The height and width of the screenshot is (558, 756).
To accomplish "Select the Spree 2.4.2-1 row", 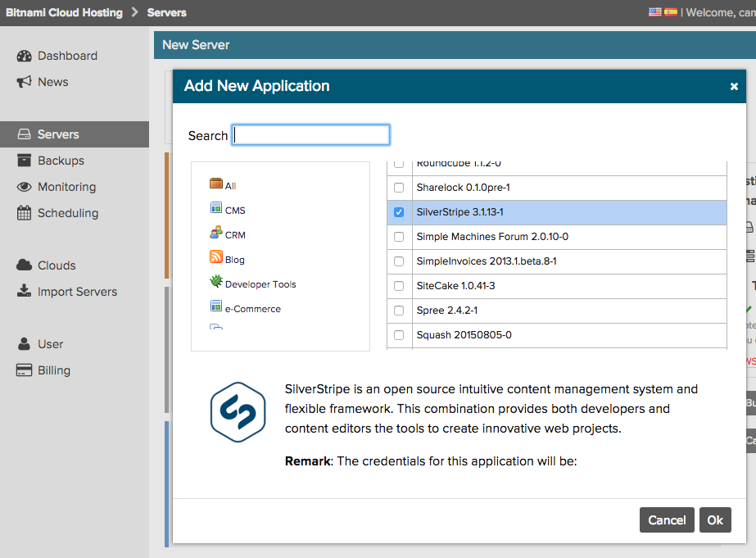I will pos(557,311).
